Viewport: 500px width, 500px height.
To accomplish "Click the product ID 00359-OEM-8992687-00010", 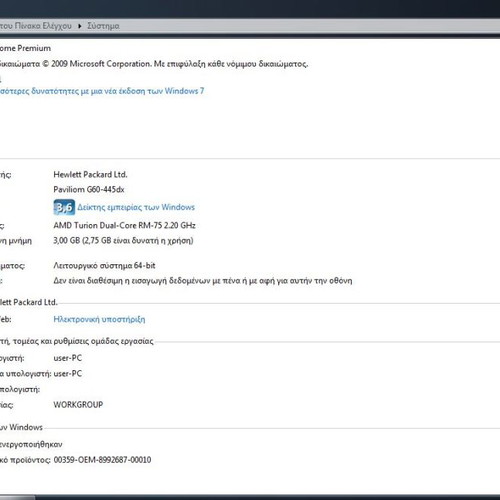I will [102, 460].
